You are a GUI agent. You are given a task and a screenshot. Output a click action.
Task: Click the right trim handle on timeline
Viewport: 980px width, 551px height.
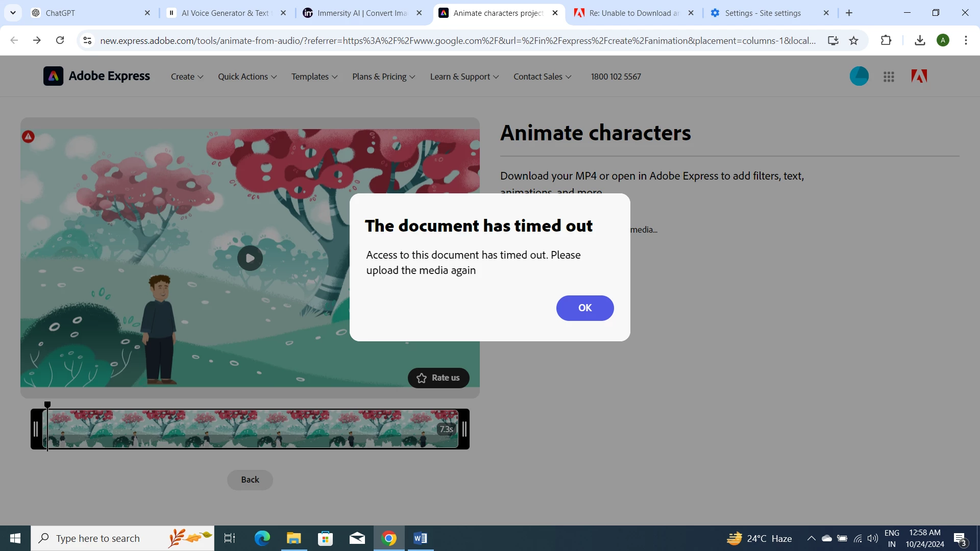pos(464,429)
